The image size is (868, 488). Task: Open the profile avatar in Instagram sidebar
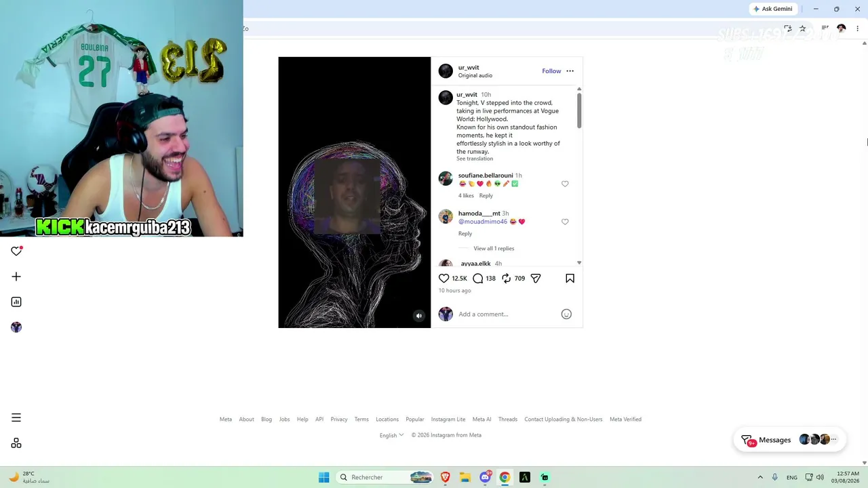coord(16,327)
